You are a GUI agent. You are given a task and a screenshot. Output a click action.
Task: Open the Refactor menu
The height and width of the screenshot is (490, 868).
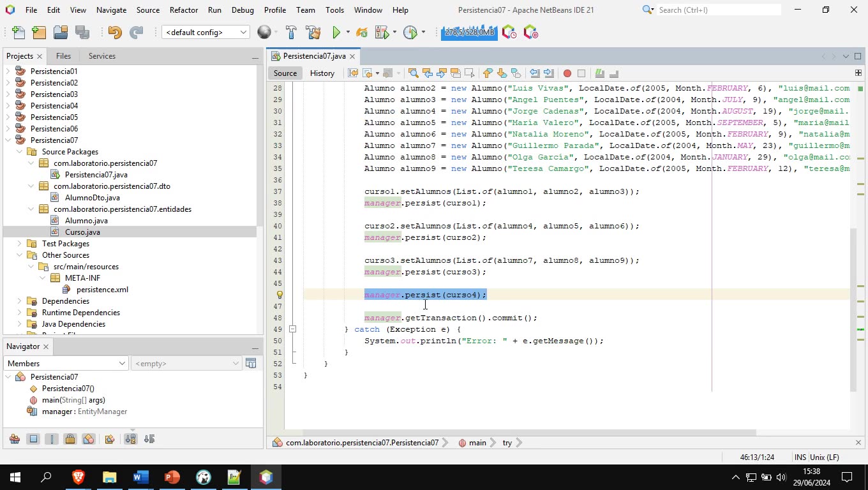point(183,10)
